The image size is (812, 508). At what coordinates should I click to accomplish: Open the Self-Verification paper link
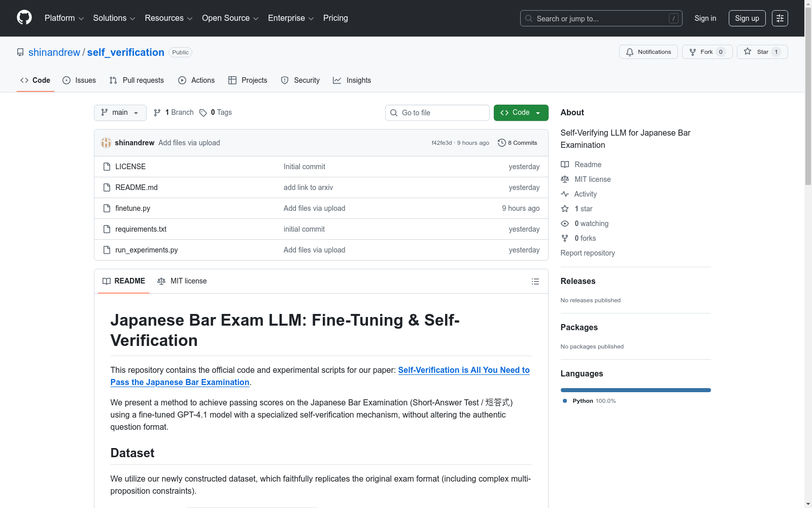click(x=320, y=376)
